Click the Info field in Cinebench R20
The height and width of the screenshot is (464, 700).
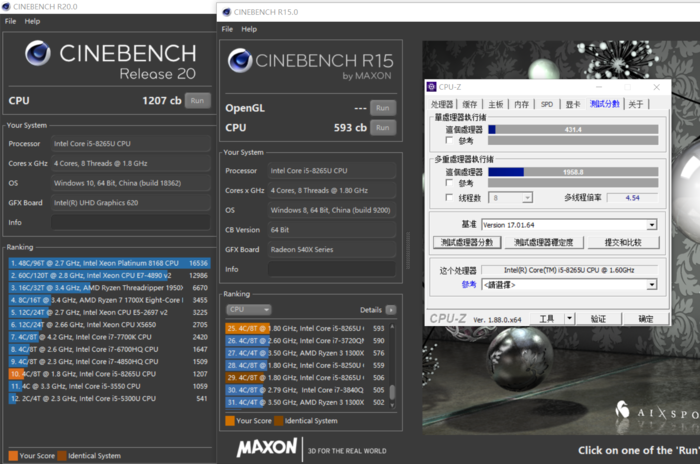pos(130,221)
